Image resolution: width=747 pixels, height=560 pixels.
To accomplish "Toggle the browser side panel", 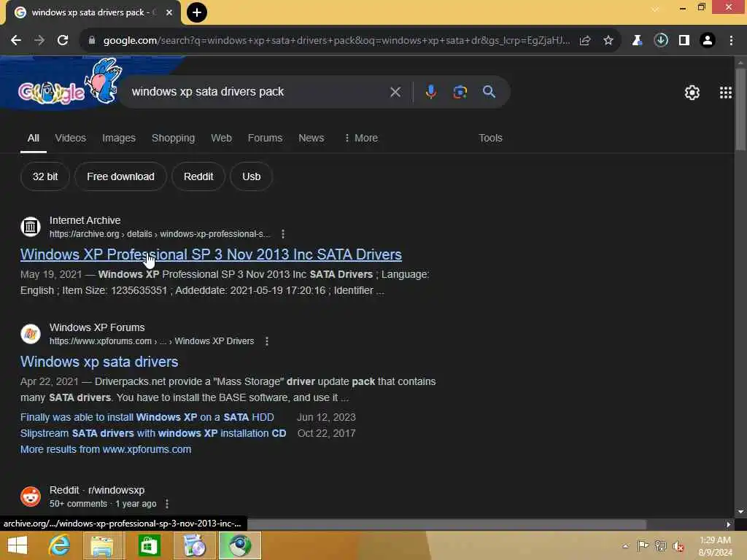I will click(x=684, y=41).
